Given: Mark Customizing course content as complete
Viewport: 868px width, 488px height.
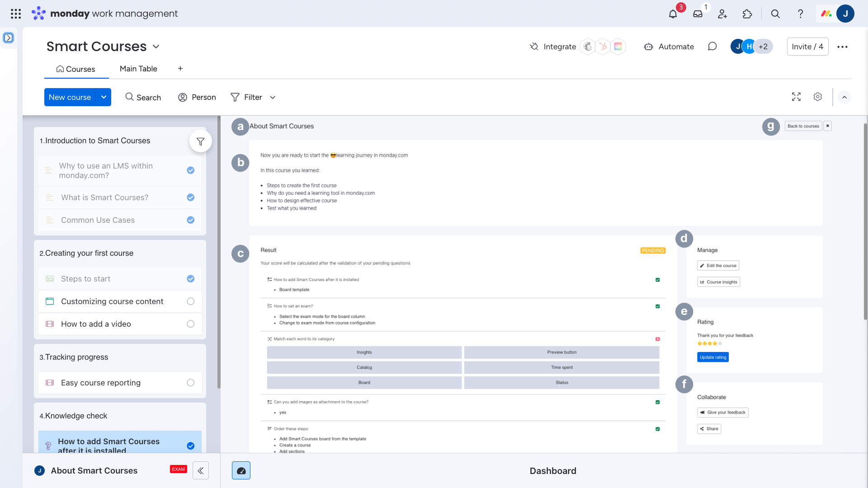Looking at the screenshot, I should (191, 301).
